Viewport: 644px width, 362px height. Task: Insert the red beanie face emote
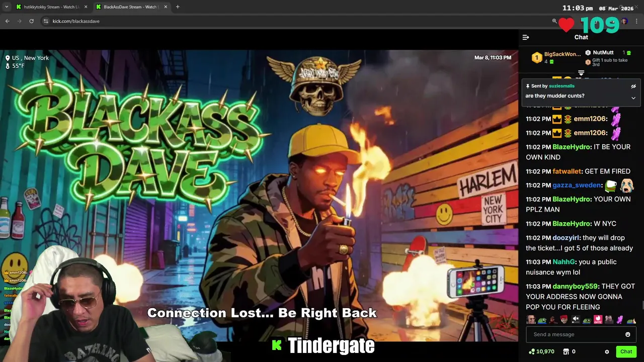pyautogui.click(x=565, y=320)
